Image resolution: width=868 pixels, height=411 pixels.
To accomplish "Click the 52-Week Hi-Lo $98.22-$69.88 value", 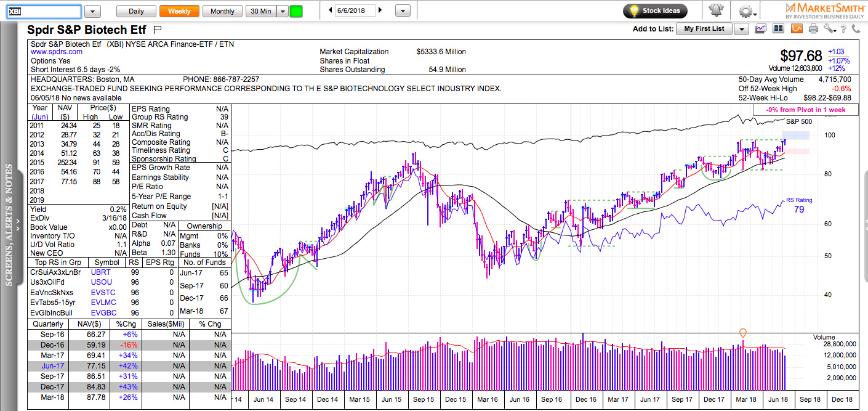I will (827, 98).
